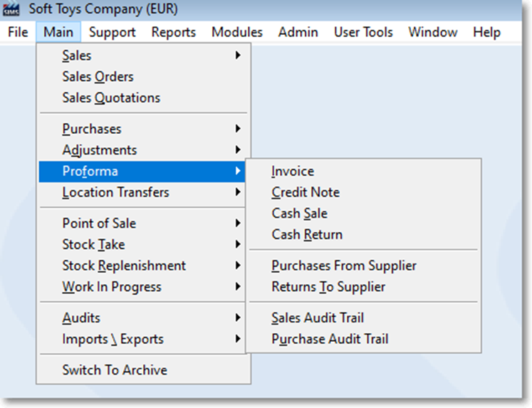Select Sales Orders in Main menu
The height and width of the screenshot is (408, 532).
142,77
